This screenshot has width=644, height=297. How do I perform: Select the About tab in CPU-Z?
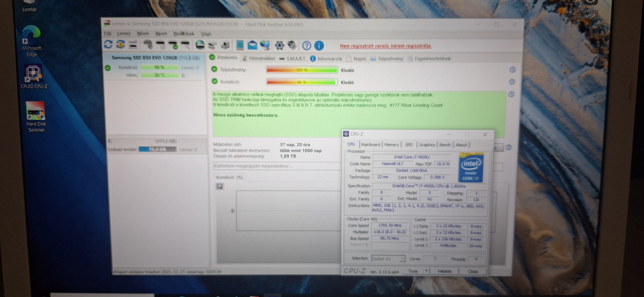click(x=461, y=145)
